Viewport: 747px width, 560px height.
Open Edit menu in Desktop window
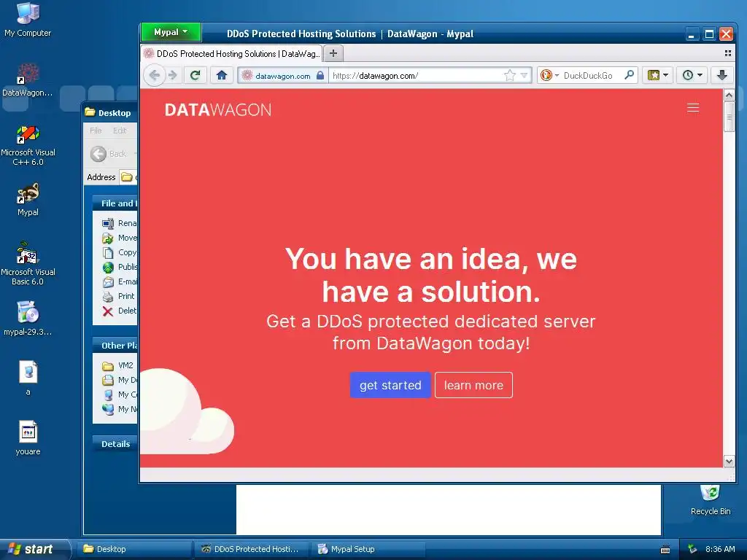point(120,131)
